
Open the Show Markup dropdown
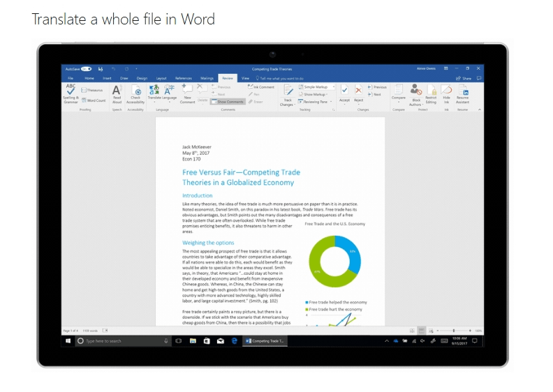314,94
